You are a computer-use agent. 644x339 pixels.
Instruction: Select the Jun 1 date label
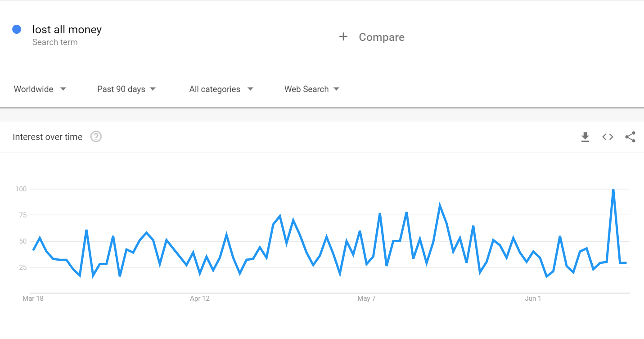tap(533, 298)
